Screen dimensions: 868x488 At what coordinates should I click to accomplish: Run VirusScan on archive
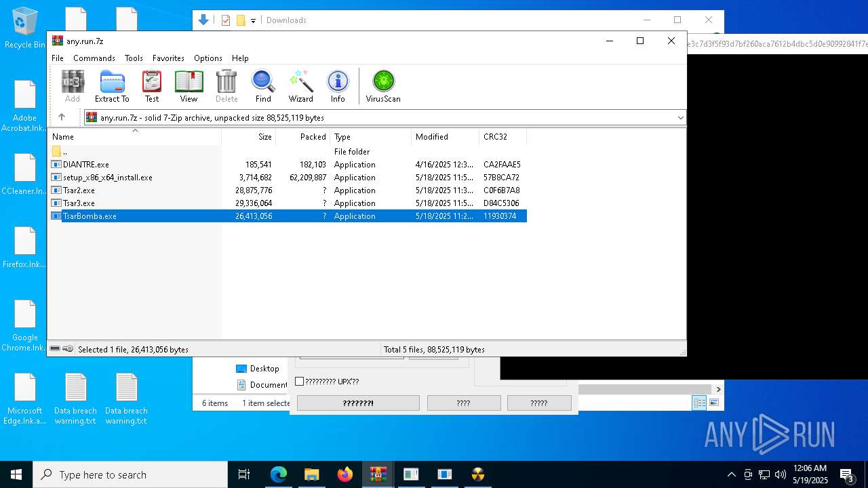tap(383, 86)
